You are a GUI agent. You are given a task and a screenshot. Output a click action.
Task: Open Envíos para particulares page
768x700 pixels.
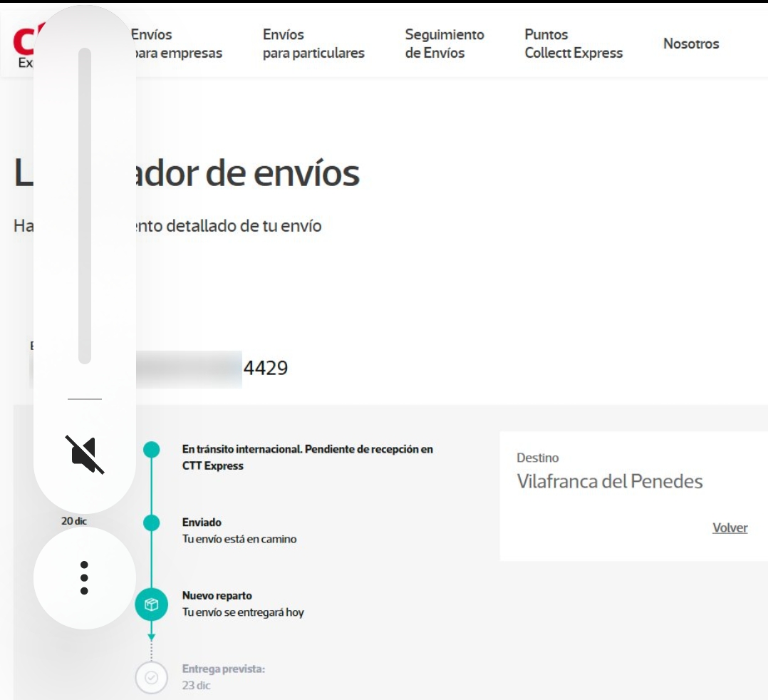[x=314, y=44]
